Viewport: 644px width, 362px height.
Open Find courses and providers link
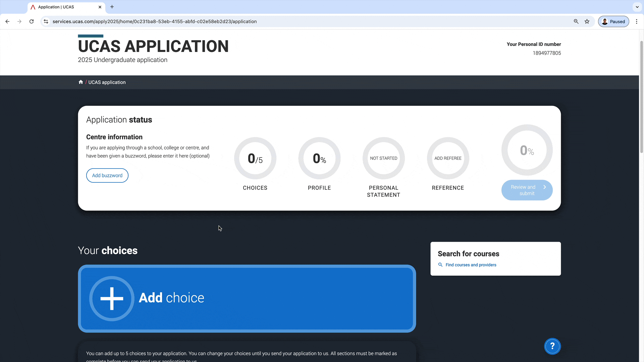[471, 265]
